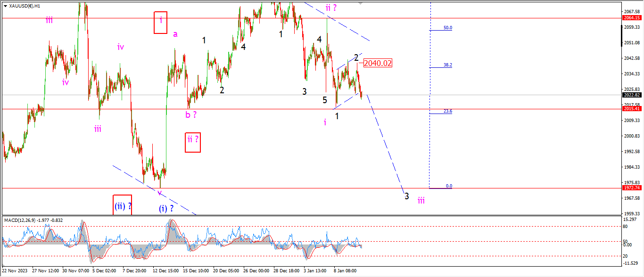Screen dimensions: 644x277
Task: Click the 80 level on MACD scale
Action: (626, 227)
